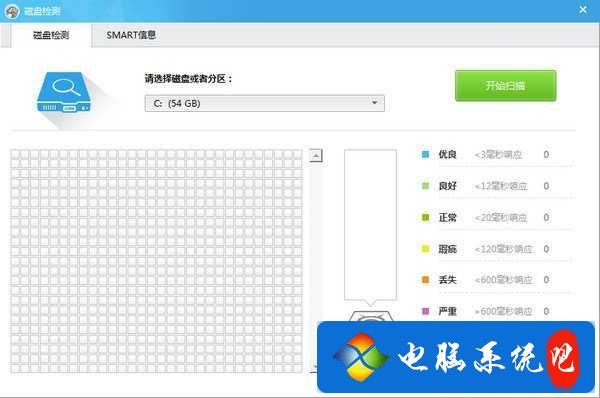Screen dimensions: 600x398
Task: Open the C: (54 GB) disk dropdown
Action: click(x=264, y=103)
